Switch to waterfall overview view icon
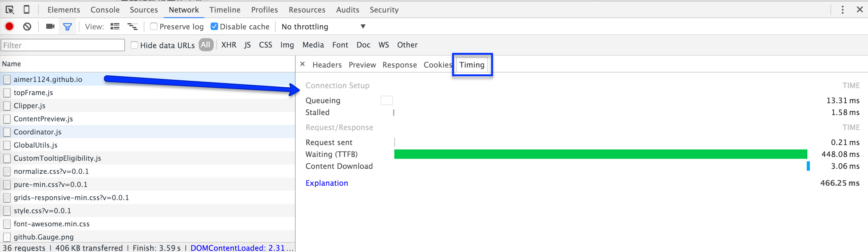 [x=132, y=26]
